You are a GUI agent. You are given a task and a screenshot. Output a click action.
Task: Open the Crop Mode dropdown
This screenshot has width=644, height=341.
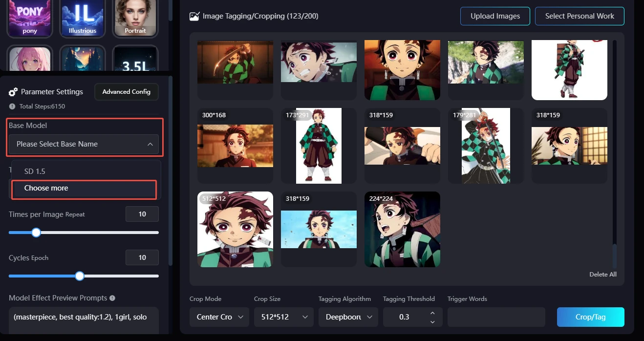pyautogui.click(x=219, y=317)
